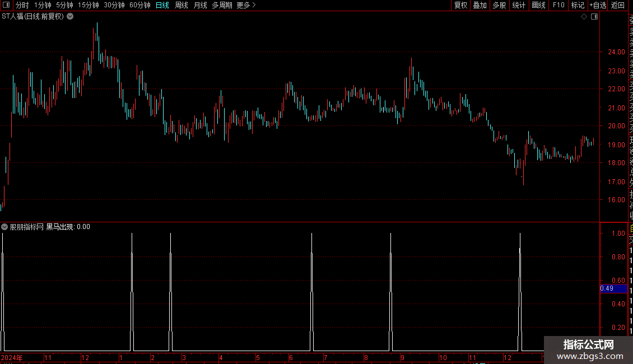Open the 复权 adjustment option
The image size is (633, 364).
[460, 5]
